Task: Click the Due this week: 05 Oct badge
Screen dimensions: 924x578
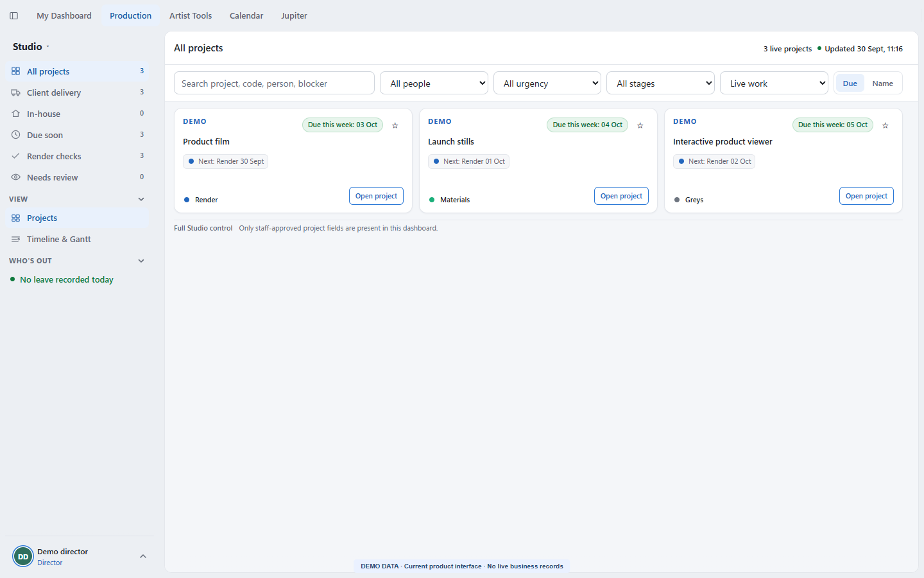Action: tap(833, 125)
